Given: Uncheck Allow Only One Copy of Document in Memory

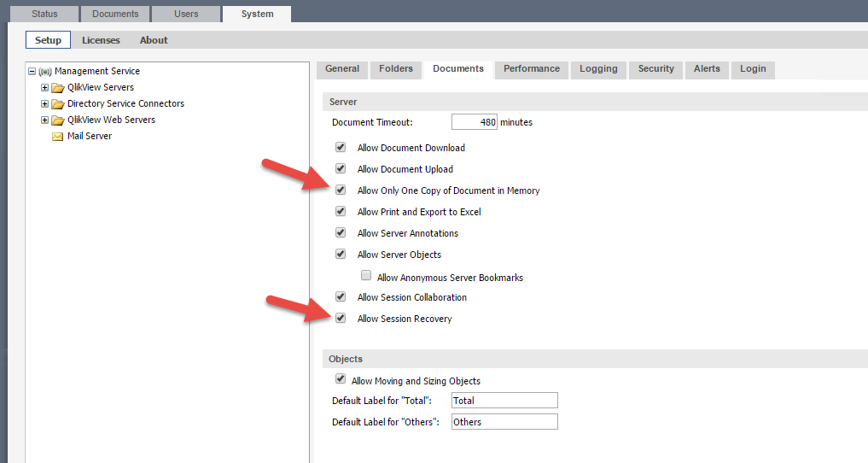Looking at the screenshot, I should (341, 190).
